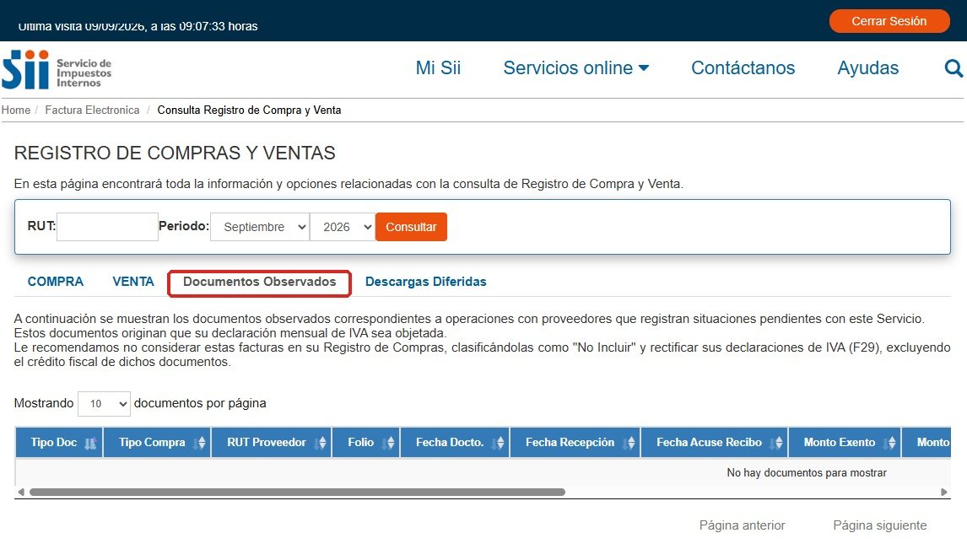The height and width of the screenshot is (560, 967).
Task: Click right arrow of horizontal scrollbar
Action: 943,493
